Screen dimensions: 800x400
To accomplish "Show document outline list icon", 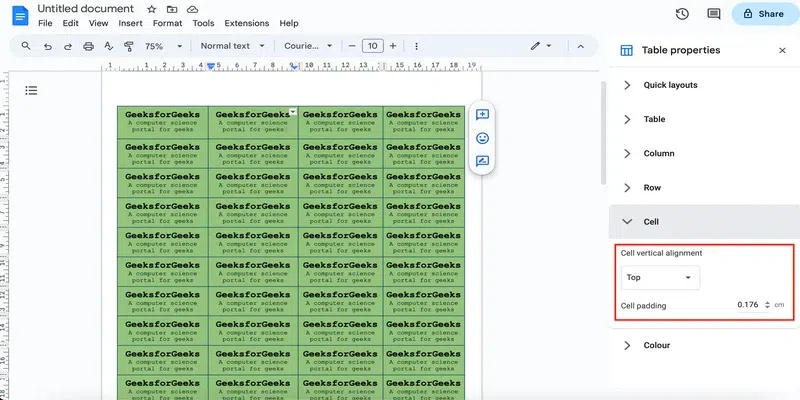I will [31, 91].
